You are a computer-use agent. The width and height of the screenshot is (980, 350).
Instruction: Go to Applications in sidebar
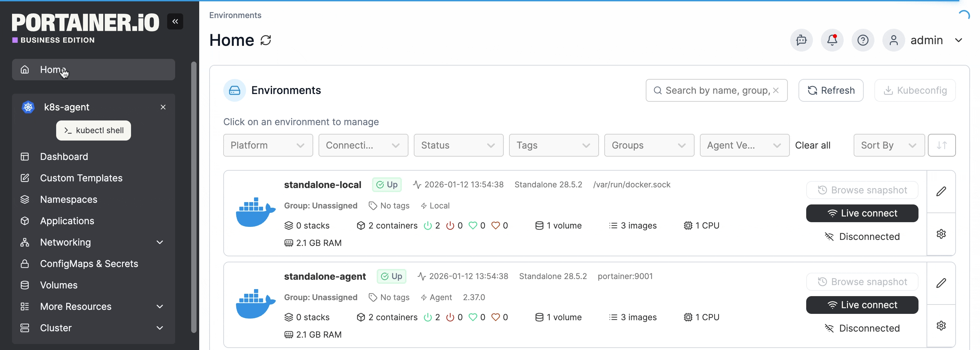pos(67,221)
